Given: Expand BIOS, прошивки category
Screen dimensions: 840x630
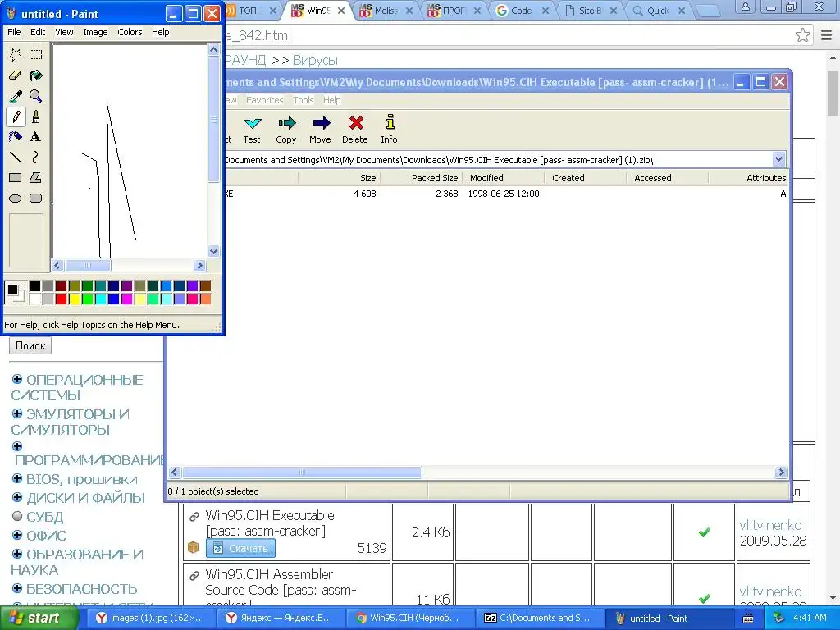Looking at the screenshot, I should point(17,478).
